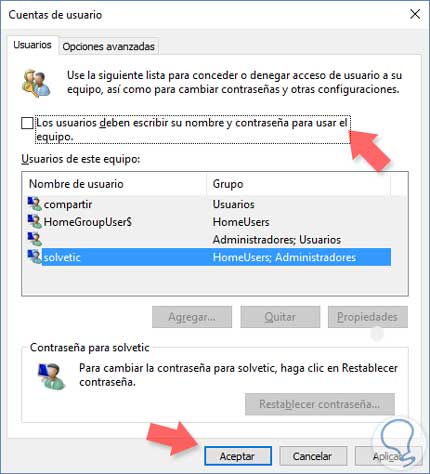Click the Agregar button
The height and width of the screenshot is (474, 430).
[192, 317]
